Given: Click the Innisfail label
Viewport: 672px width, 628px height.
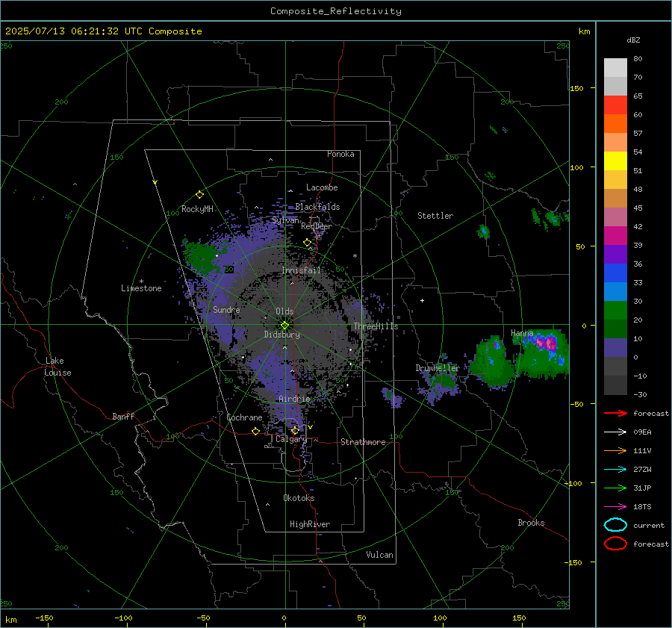Looking at the screenshot, I should (x=301, y=270).
